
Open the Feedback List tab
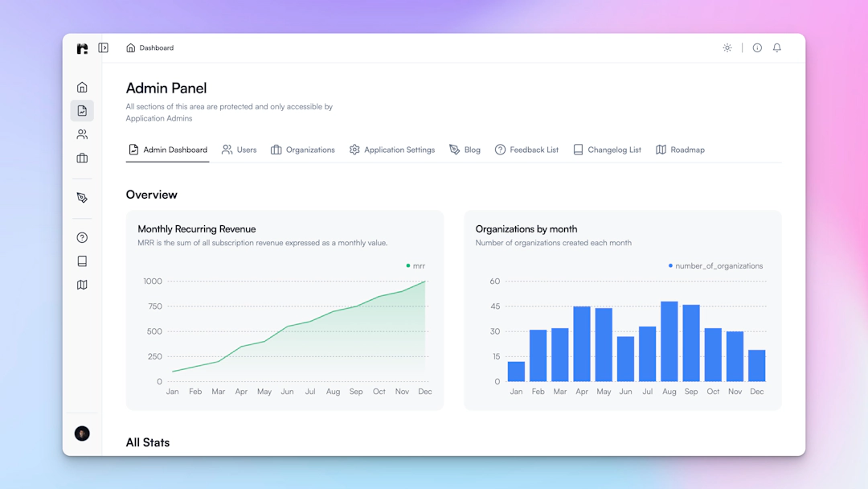[x=526, y=150]
